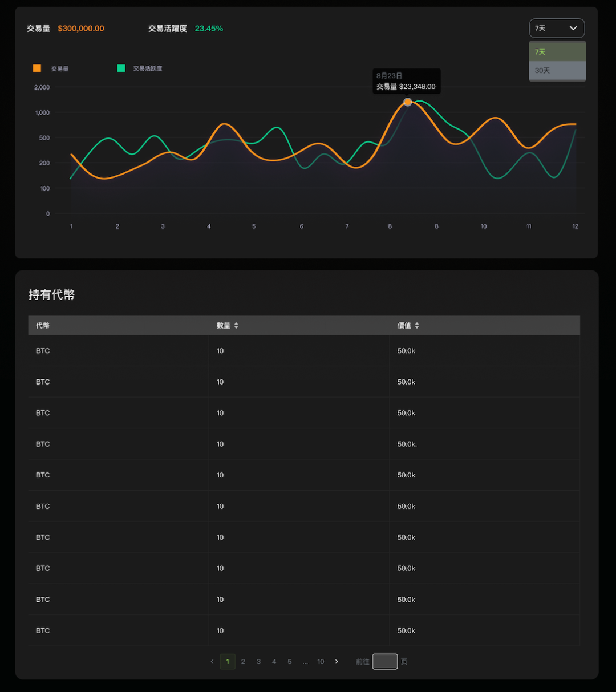The height and width of the screenshot is (692, 616).
Task: Click the orange data point on chart peak
Action: point(407,102)
